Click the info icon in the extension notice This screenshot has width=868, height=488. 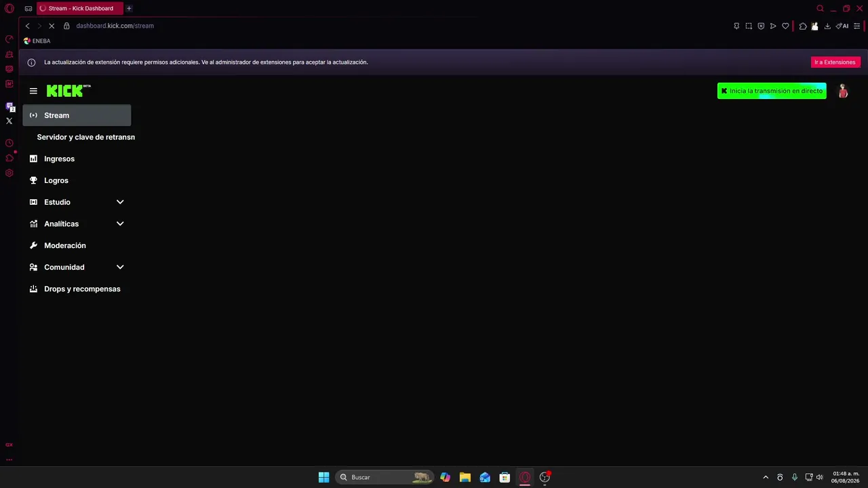(x=31, y=62)
